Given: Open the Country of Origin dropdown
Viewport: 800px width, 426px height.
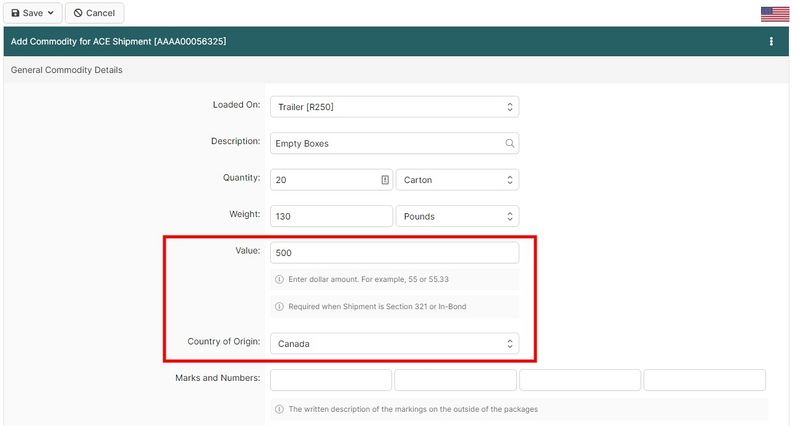Looking at the screenshot, I should (x=394, y=343).
